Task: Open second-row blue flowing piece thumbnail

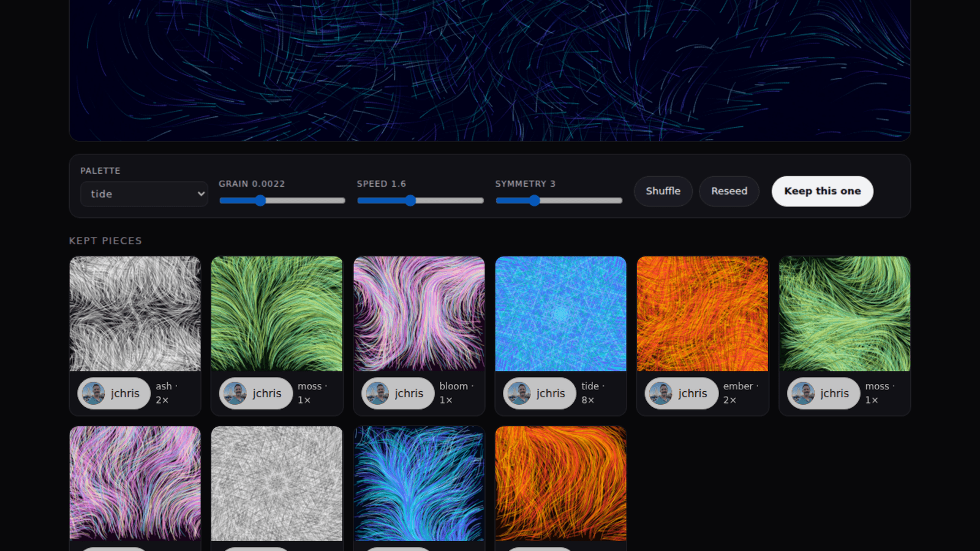Action: tap(419, 484)
